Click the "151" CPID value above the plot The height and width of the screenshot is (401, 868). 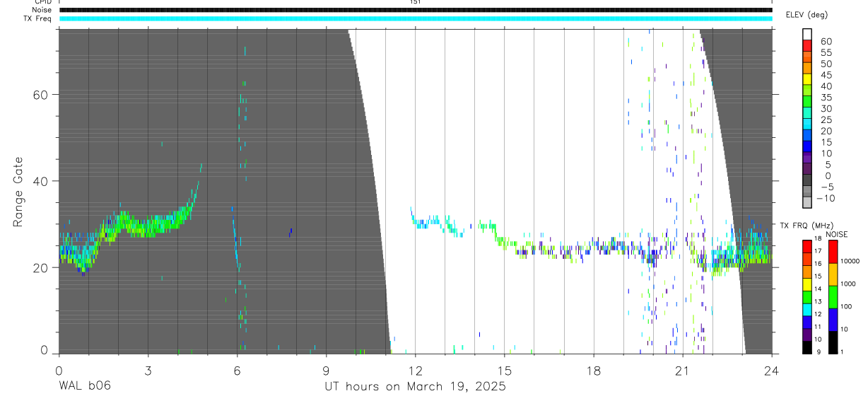point(415,2)
